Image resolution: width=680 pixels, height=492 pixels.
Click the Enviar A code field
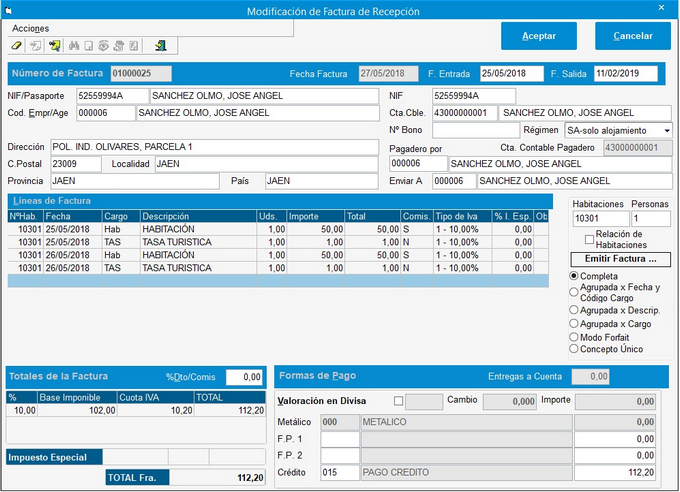(x=454, y=181)
